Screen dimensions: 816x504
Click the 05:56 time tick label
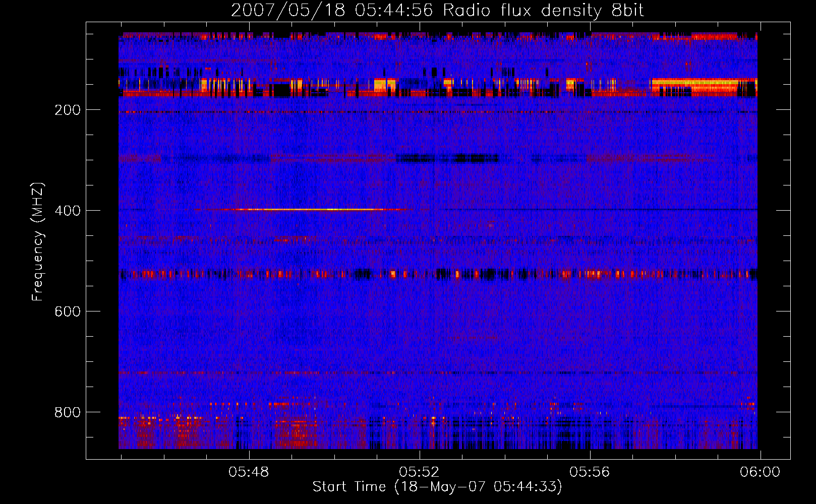(x=590, y=472)
